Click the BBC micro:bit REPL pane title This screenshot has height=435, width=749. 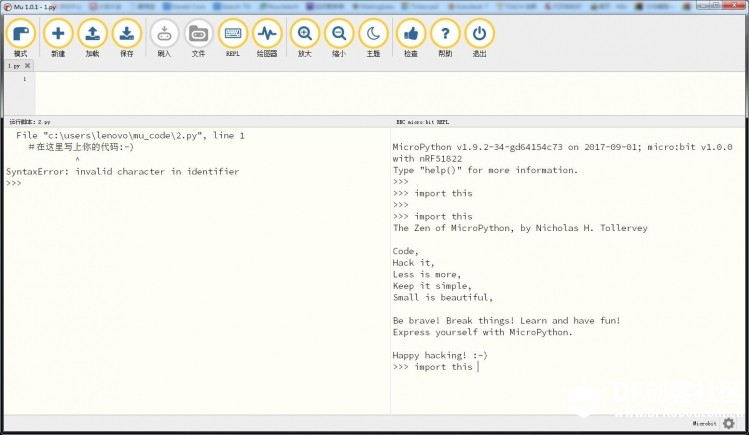422,122
